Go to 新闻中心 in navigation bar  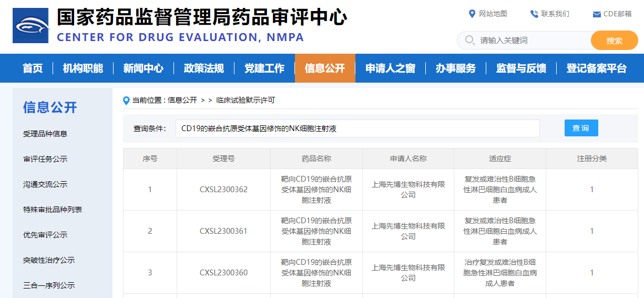(x=143, y=68)
